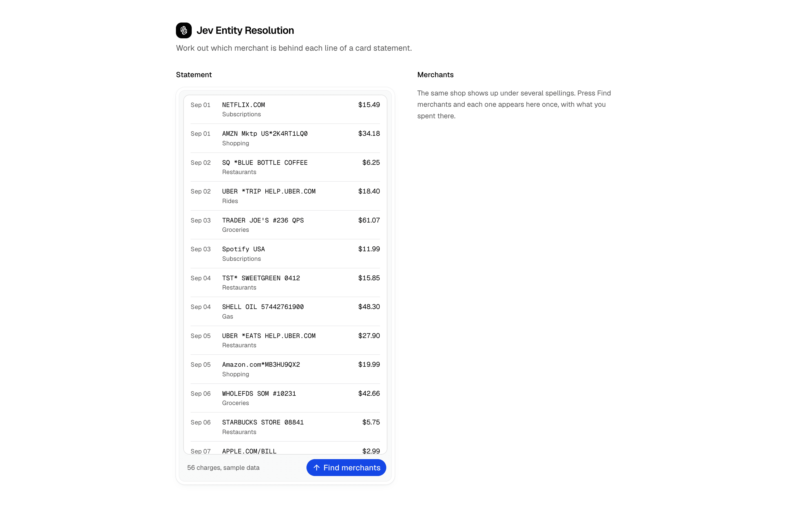Select the APPLE.COM/BILL charge row

point(285,448)
